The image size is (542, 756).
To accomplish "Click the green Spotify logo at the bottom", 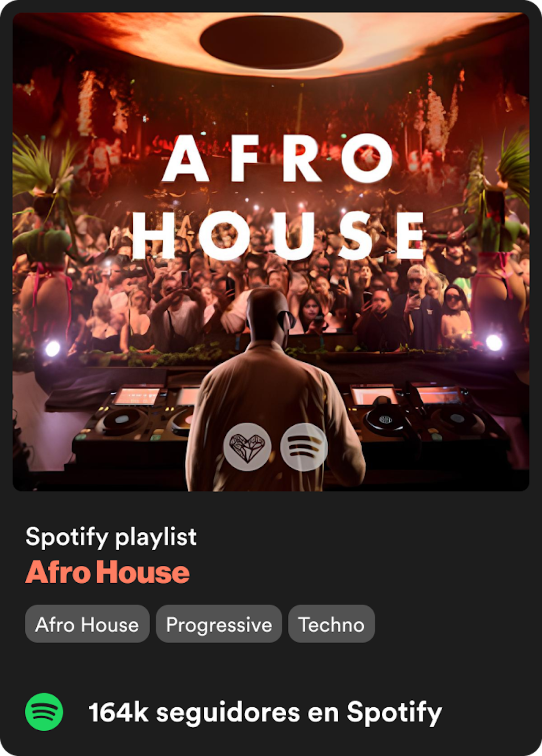I will click(x=44, y=712).
